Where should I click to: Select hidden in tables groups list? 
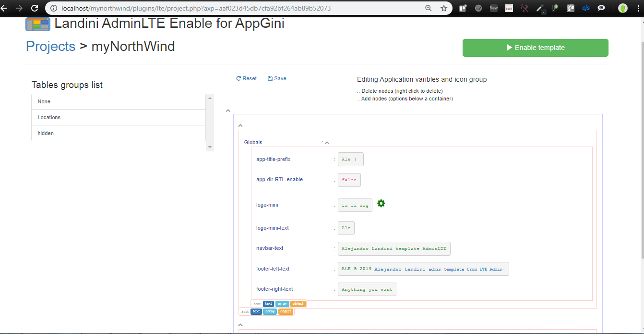click(119, 133)
